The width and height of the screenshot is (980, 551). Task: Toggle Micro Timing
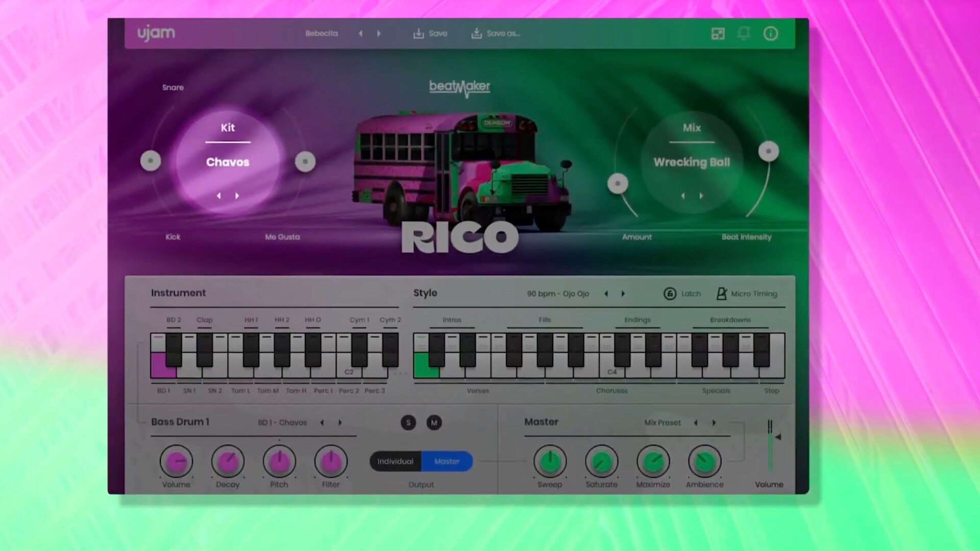pyautogui.click(x=747, y=294)
